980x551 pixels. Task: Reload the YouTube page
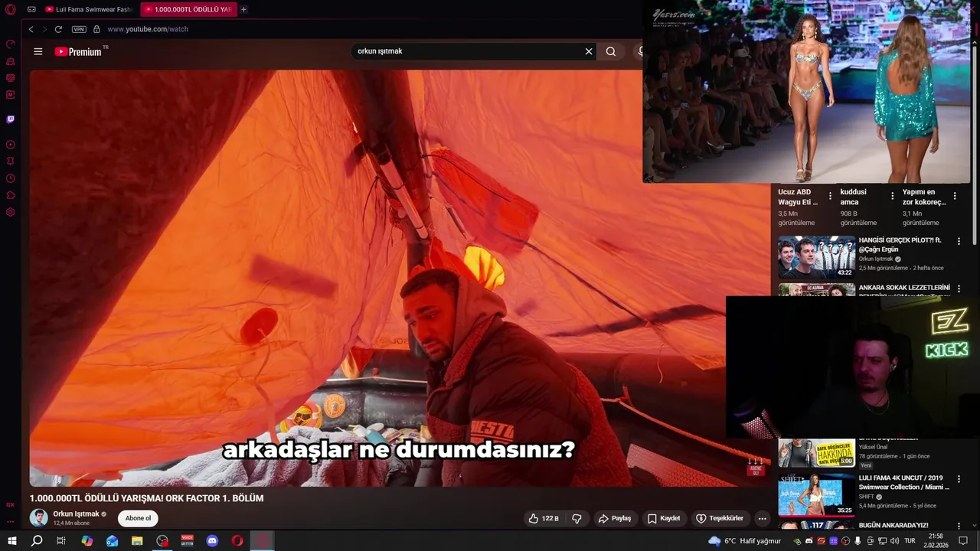pos(58,29)
